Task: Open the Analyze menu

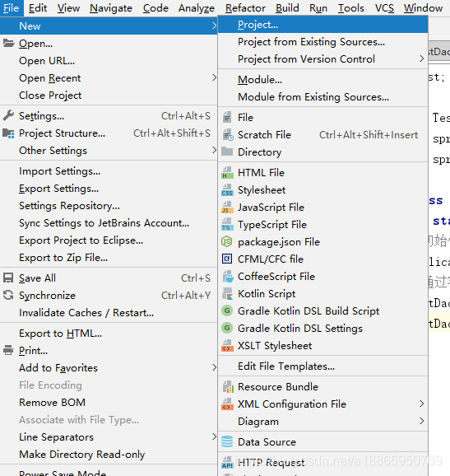Action: [x=197, y=8]
